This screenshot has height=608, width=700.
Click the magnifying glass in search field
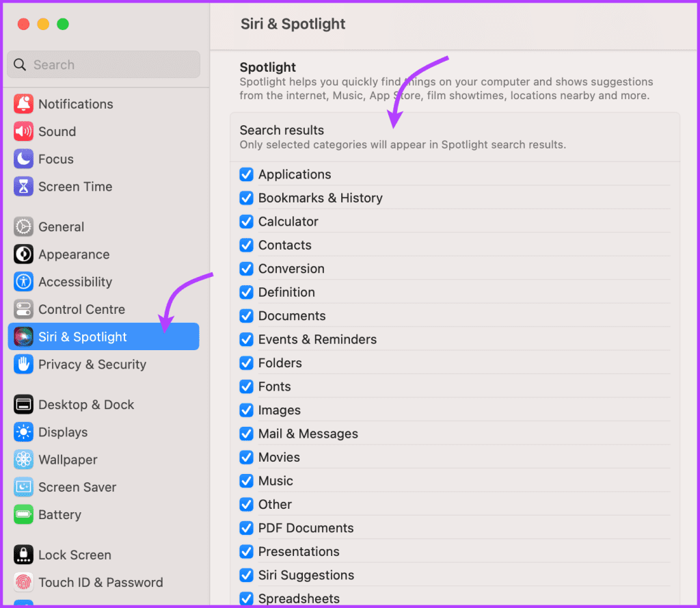(20, 65)
